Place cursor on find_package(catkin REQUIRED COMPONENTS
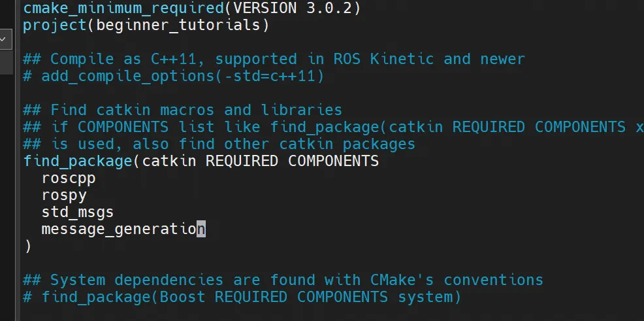This screenshot has height=321, width=644. (x=201, y=161)
